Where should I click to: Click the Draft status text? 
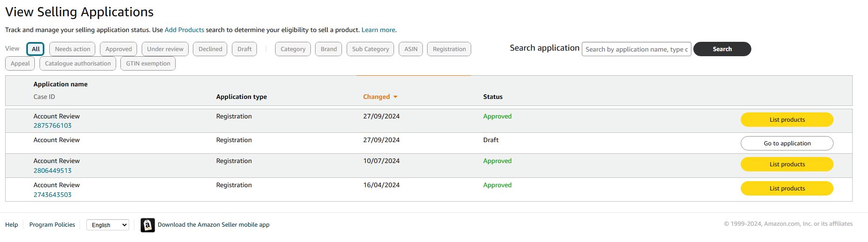tap(491, 140)
